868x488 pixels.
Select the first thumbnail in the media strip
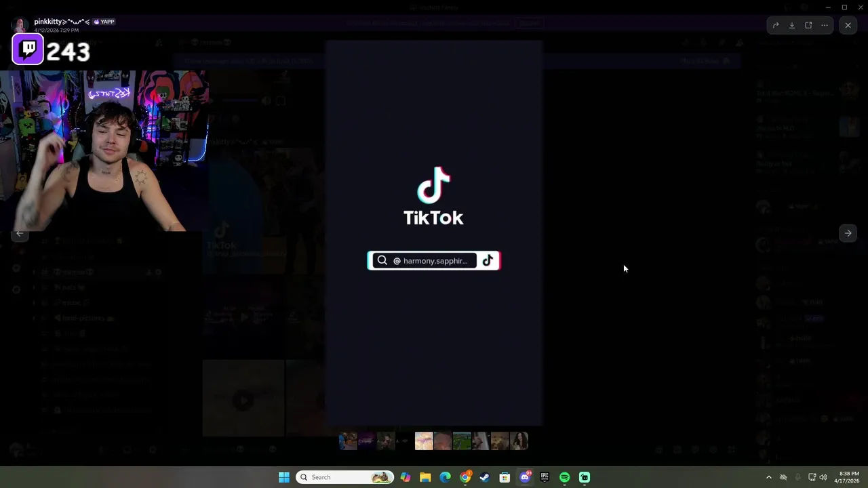tap(348, 441)
